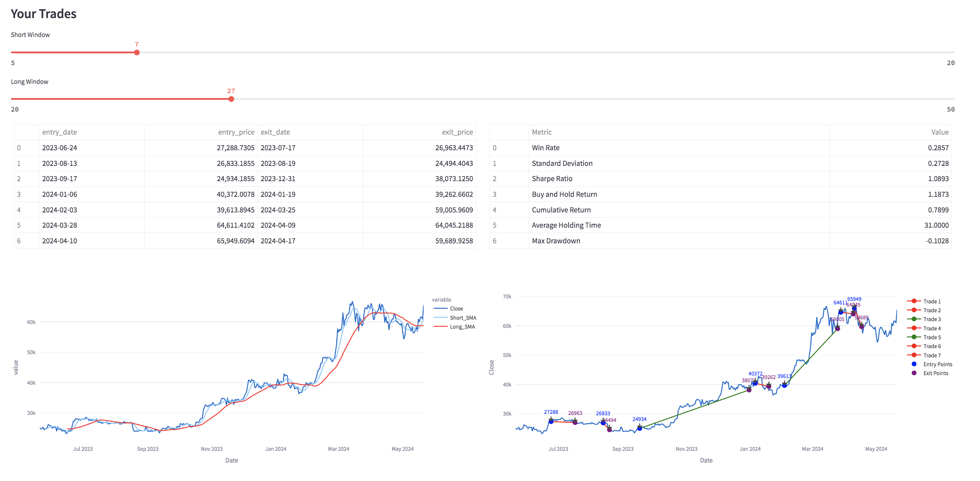Sort trades by entry_date column header
Image resolution: width=980 pixels, height=481 pixels.
(92, 132)
